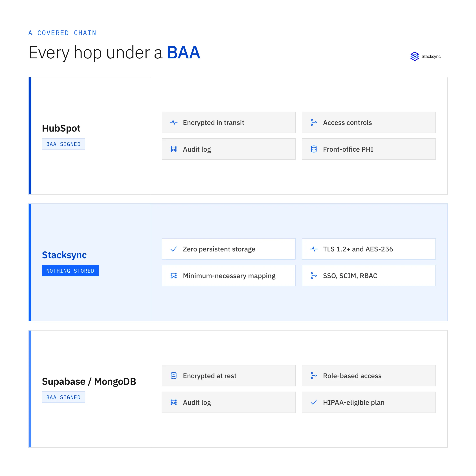Click the Supabase / MongoDB row Audit log text
Viewport: 476px width, 476px height.
[197, 403]
